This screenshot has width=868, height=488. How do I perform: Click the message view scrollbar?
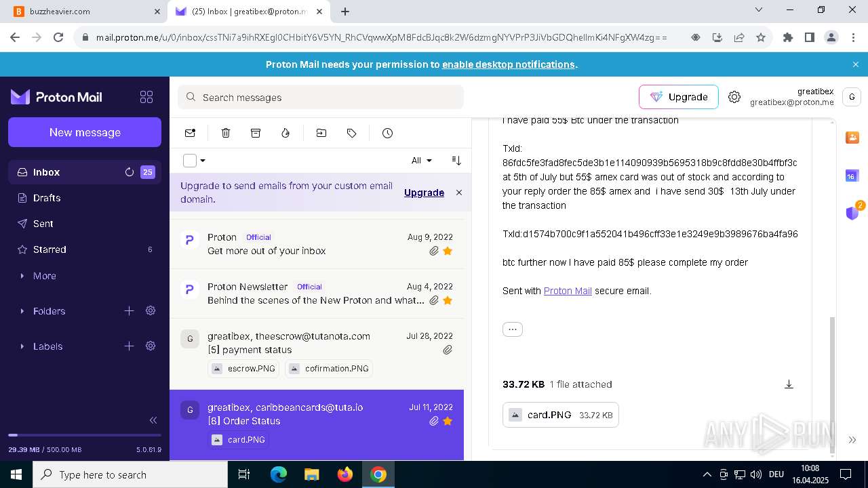point(833,384)
